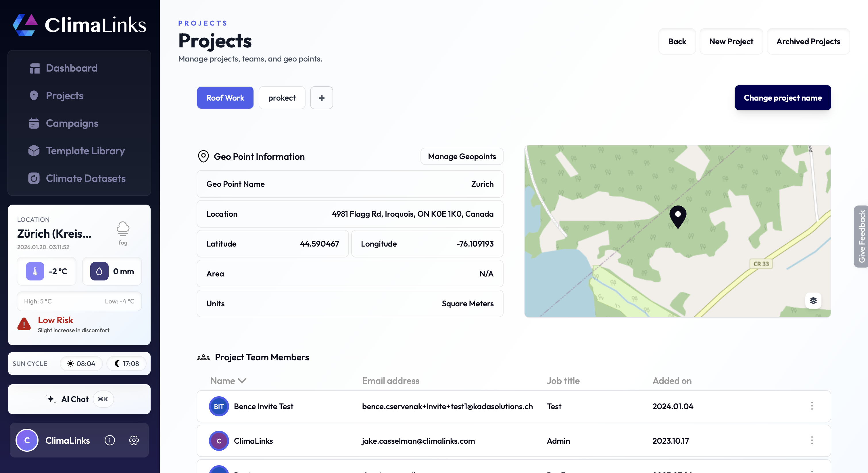
Task: Click the ClimaLinks logo
Action: click(x=79, y=24)
